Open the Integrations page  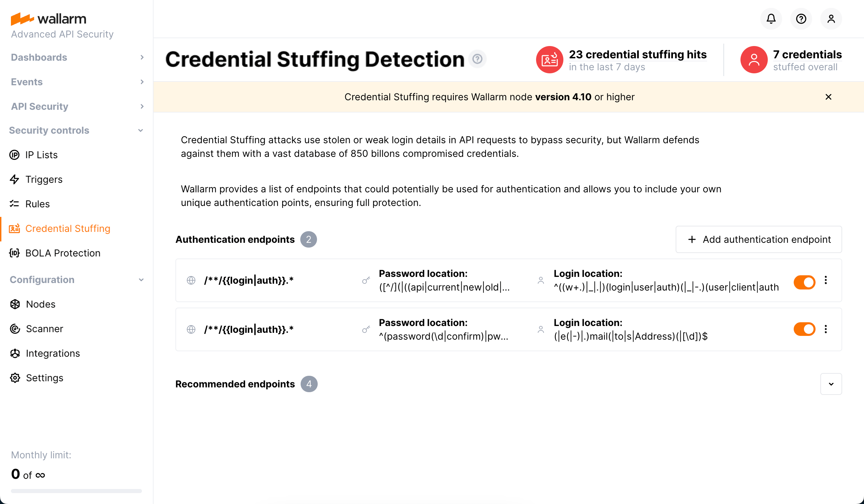click(53, 353)
